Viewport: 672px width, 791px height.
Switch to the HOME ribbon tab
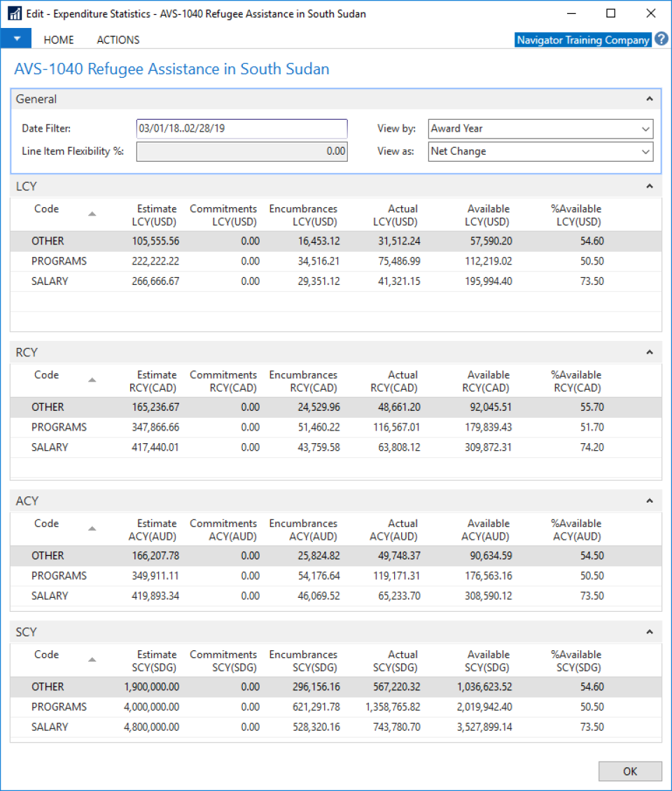coord(59,40)
